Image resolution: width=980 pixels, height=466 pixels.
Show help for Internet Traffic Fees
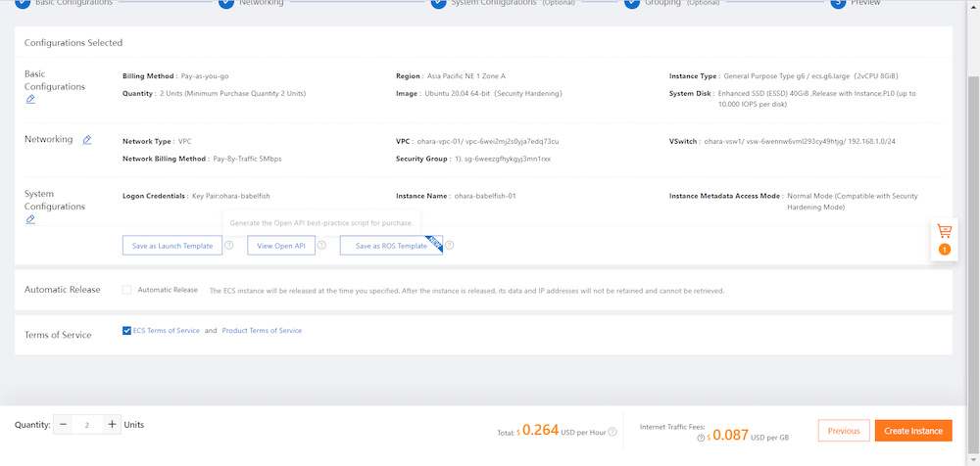coord(701,438)
